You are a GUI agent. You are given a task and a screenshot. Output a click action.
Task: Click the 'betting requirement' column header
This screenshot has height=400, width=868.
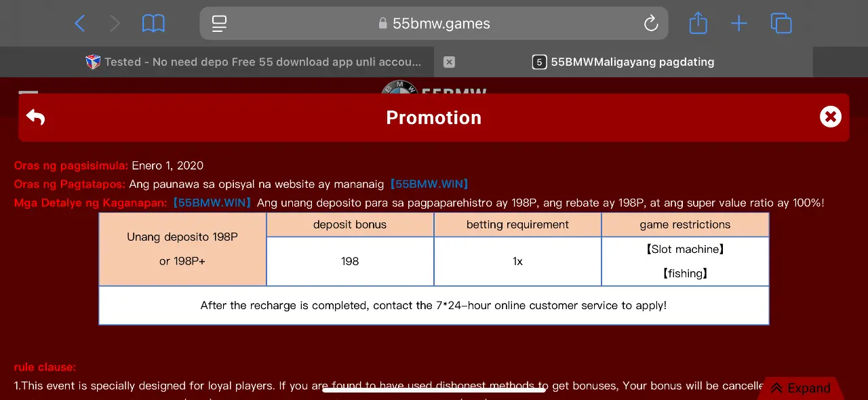(x=517, y=224)
